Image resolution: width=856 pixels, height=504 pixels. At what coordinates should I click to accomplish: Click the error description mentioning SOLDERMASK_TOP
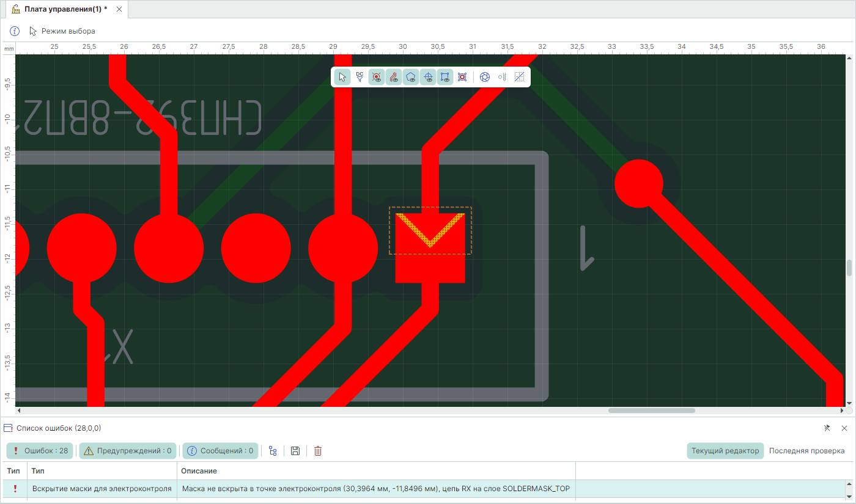(376, 489)
